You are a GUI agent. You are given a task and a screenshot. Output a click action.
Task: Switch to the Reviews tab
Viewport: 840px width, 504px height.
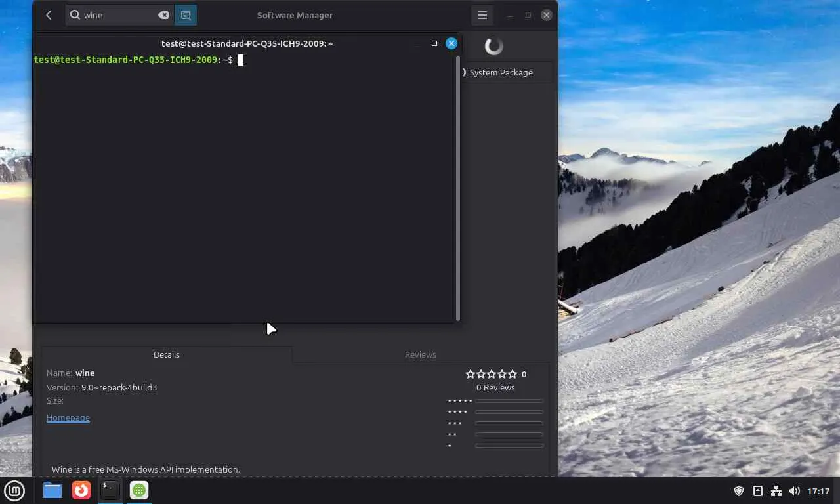(421, 354)
